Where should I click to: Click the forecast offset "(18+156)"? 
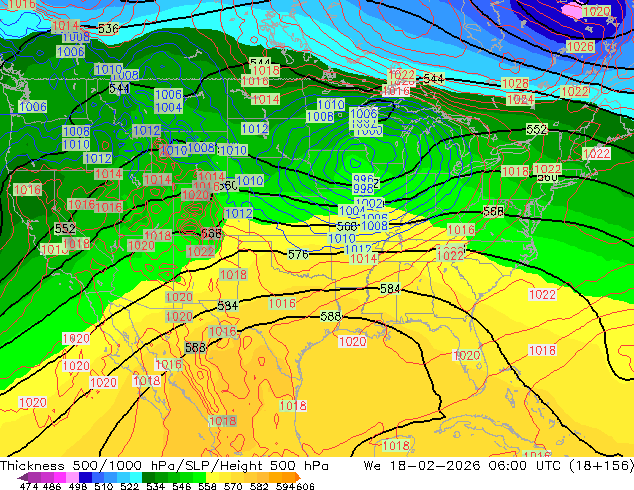click(602, 466)
